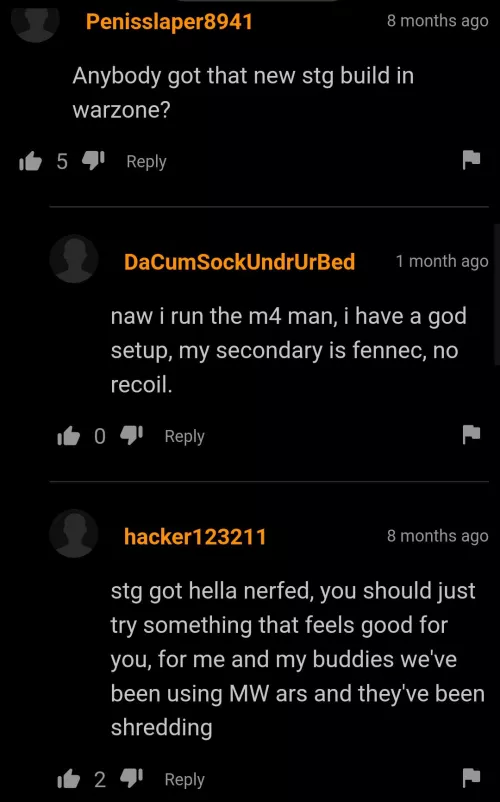Open avatar of DaCumSockUndrUrBed
The image size is (500, 802).
tap(74, 259)
